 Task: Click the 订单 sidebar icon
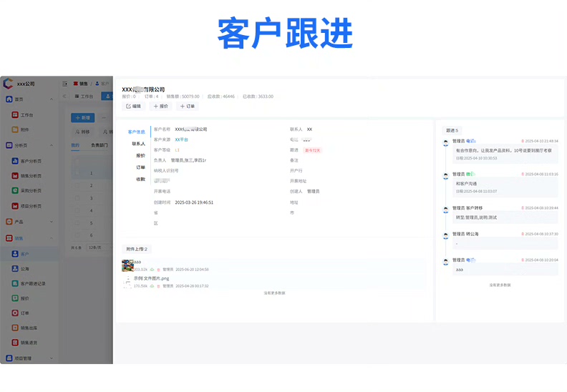click(x=15, y=313)
